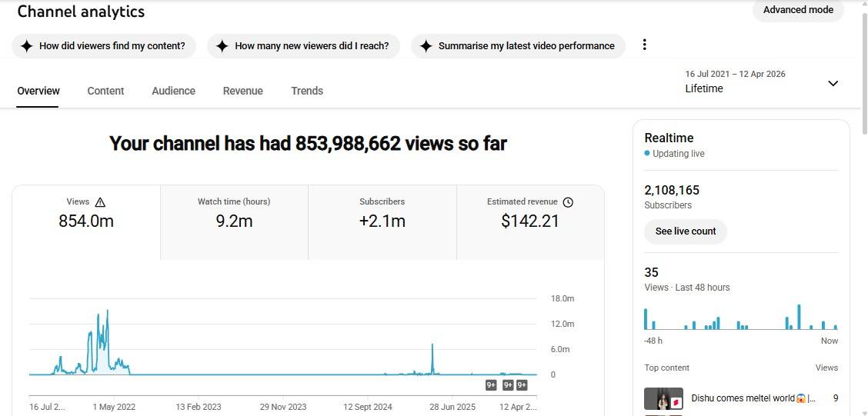The width and height of the screenshot is (868, 416).
Task: Click sparkle icon on viewers find content chip
Action: click(27, 46)
